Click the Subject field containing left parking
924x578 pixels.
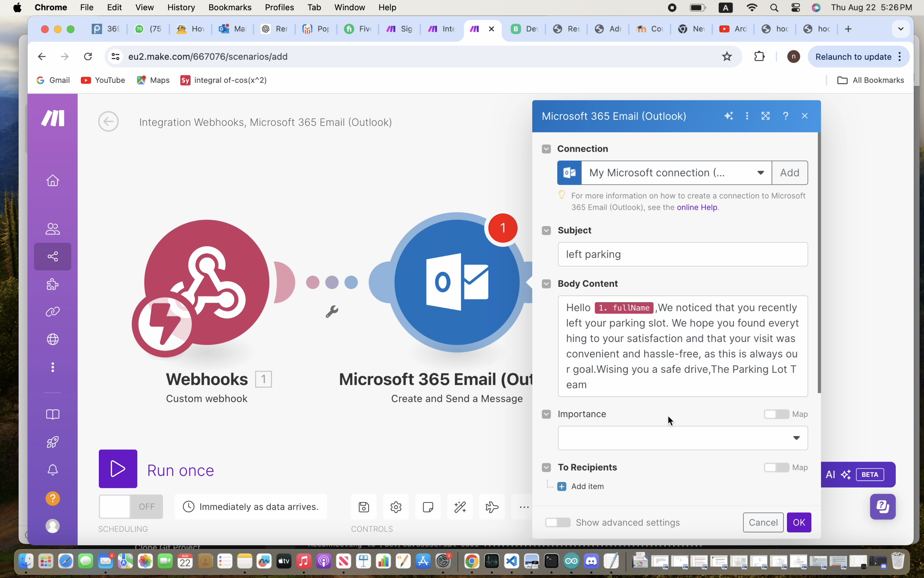683,254
